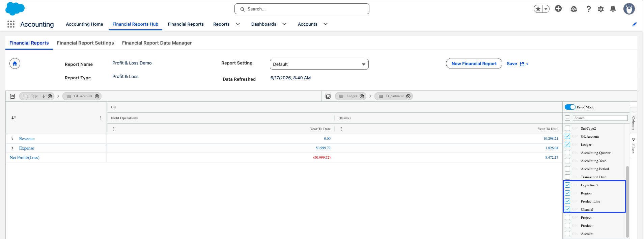
Task: Open the (Blank) Year To Date column menu
Action: (x=341, y=129)
